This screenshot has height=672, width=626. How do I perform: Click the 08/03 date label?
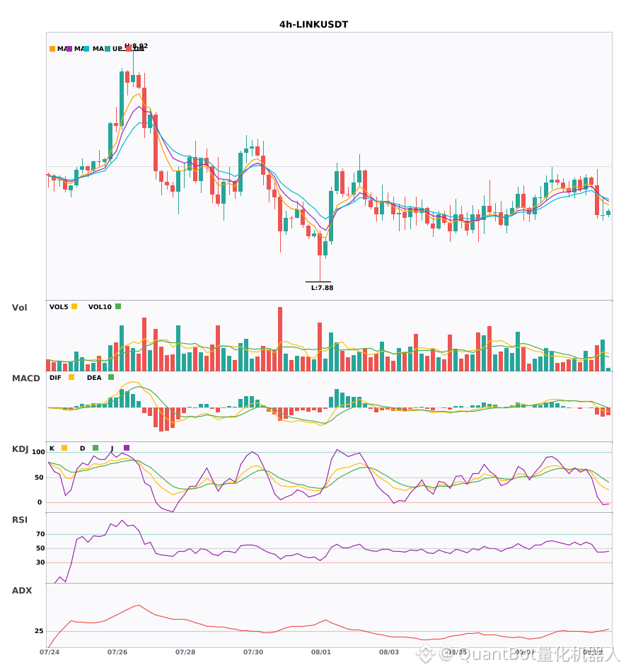pyautogui.click(x=388, y=652)
